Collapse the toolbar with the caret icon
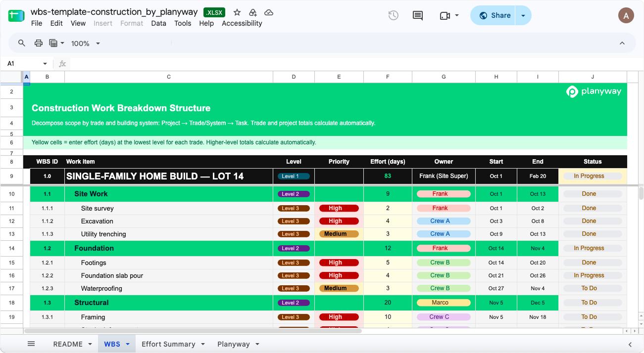The width and height of the screenshot is (644, 353). (x=622, y=43)
